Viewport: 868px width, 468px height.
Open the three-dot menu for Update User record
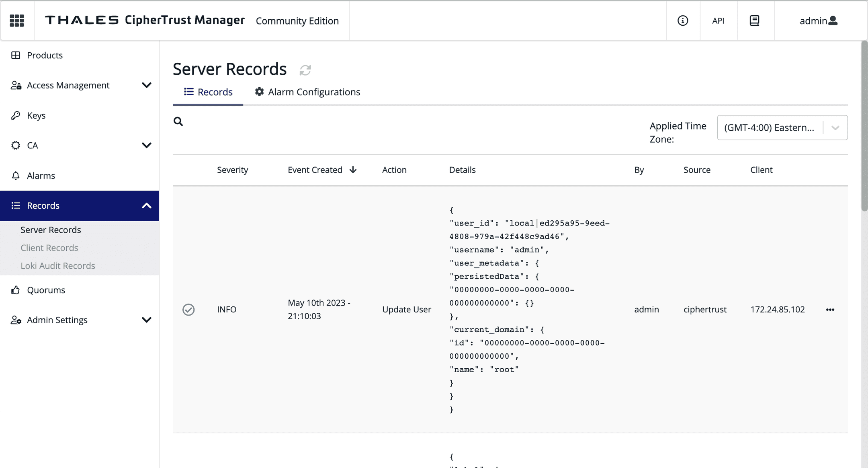(x=830, y=310)
